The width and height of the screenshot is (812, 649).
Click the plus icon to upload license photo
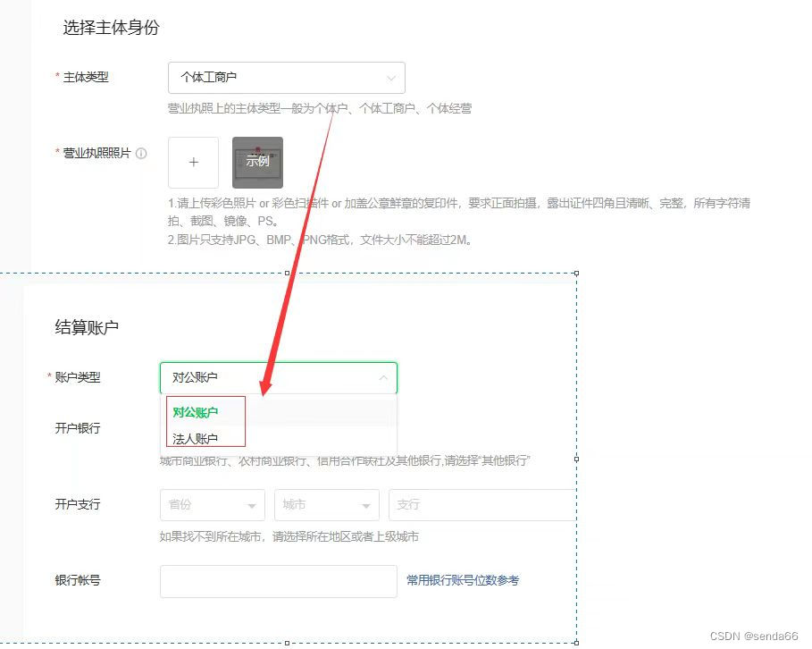pos(192,163)
